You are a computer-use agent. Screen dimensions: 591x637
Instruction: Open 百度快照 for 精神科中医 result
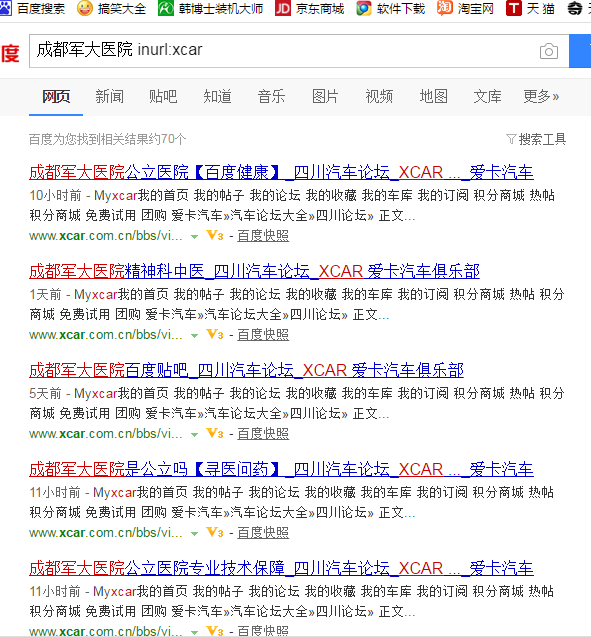click(x=263, y=335)
